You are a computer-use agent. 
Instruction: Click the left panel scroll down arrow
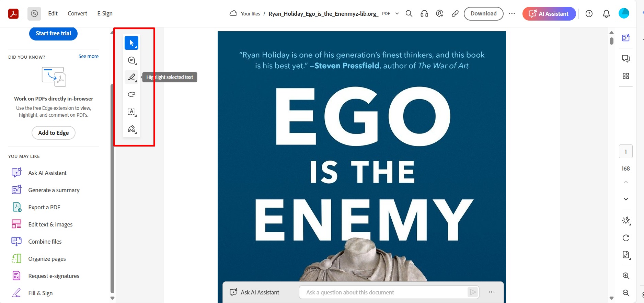click(112, 298)
